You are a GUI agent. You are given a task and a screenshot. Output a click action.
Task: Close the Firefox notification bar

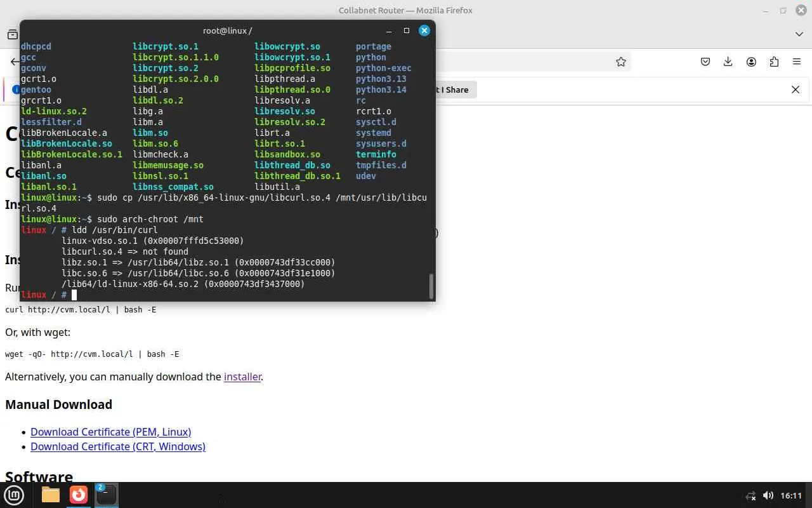796,90
